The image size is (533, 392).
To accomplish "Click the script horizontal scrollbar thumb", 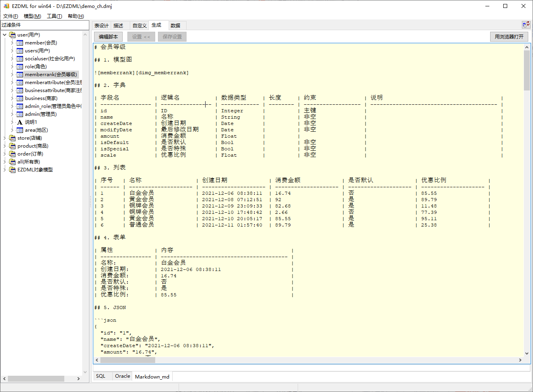I will (128, 360).
